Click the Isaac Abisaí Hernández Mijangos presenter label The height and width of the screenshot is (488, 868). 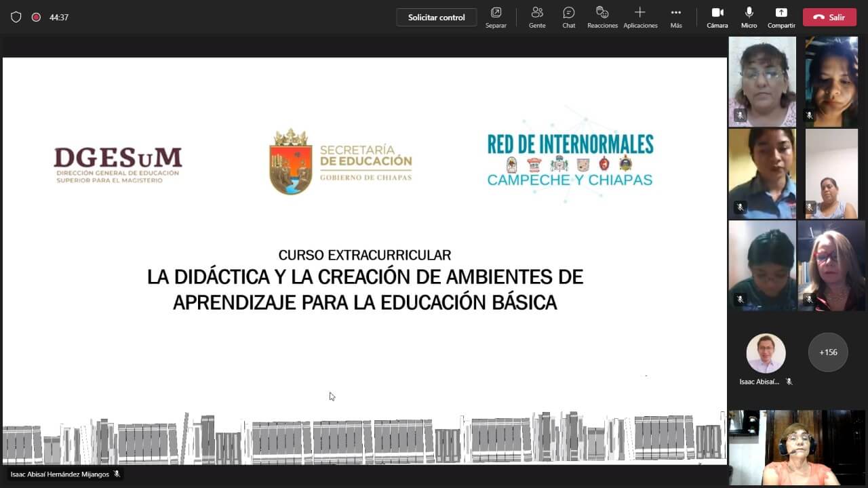(60, 474)
